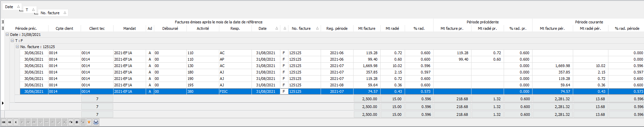Sort by Mt radié pér. column header
The width and height of the screenshot is (644, 127).
tap(590, 28)
